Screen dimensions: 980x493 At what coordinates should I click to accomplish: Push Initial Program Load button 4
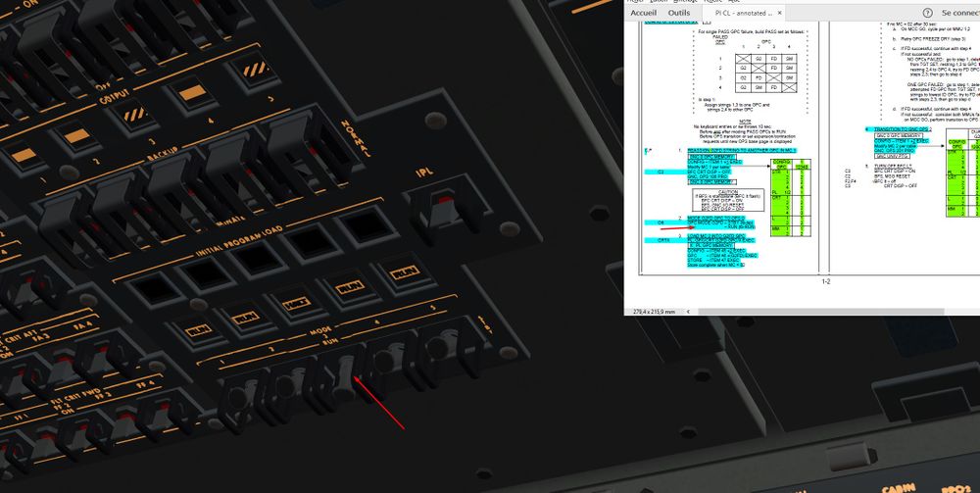click(x=313, y=241)
